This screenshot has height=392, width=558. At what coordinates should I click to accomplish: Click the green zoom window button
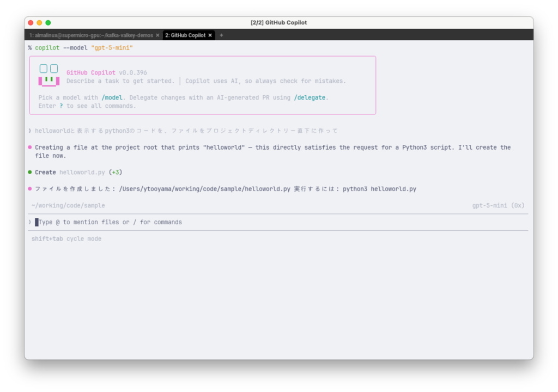(x=48, y=23)
